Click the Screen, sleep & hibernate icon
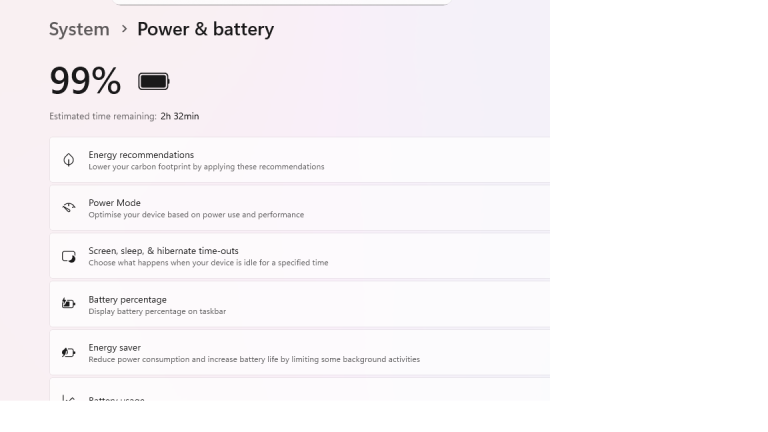Screen dimensions: 768x432 (69, 256)
